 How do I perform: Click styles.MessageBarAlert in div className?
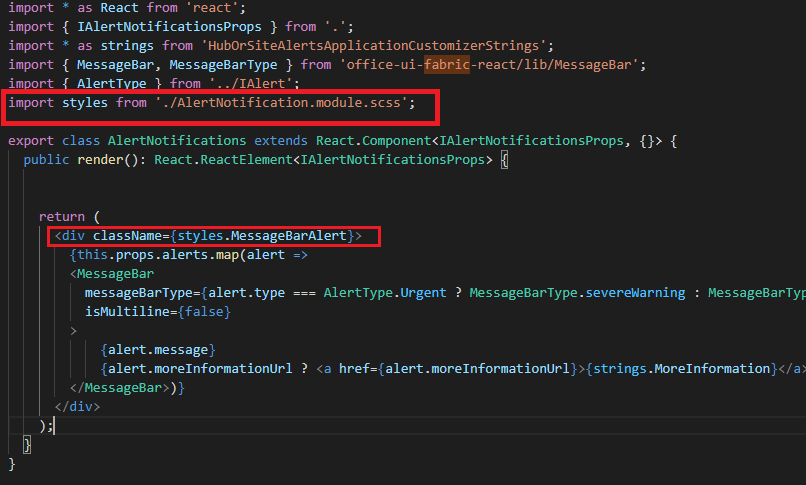pos(262,236)
